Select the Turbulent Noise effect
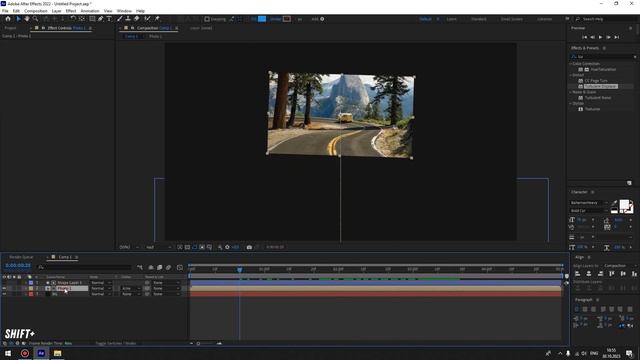640x360 pixels. [x=598, y=98]
